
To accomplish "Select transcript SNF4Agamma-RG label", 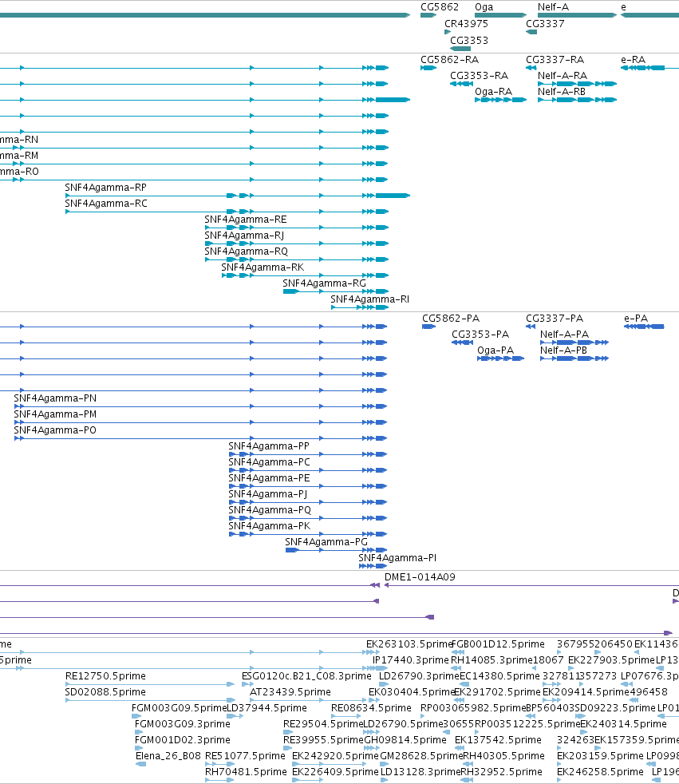I will [x=324, y=283].
